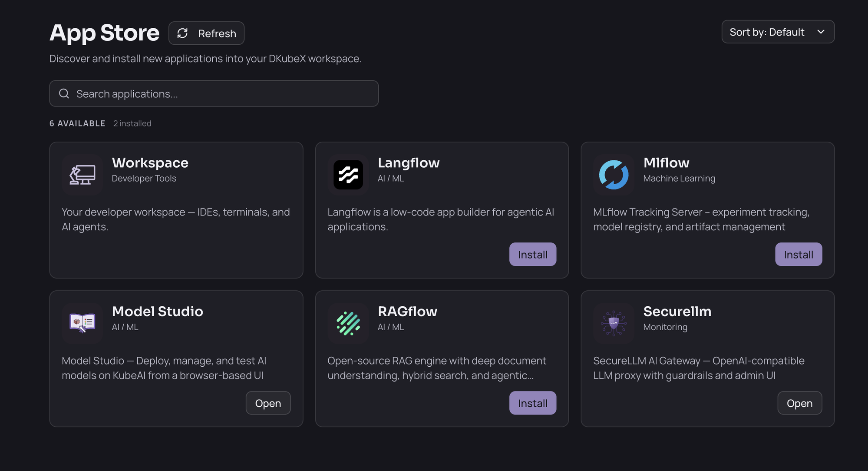This screenshot has height=471, width=868.
Task: Open the Model Studio app
Action: click(268, 403)
